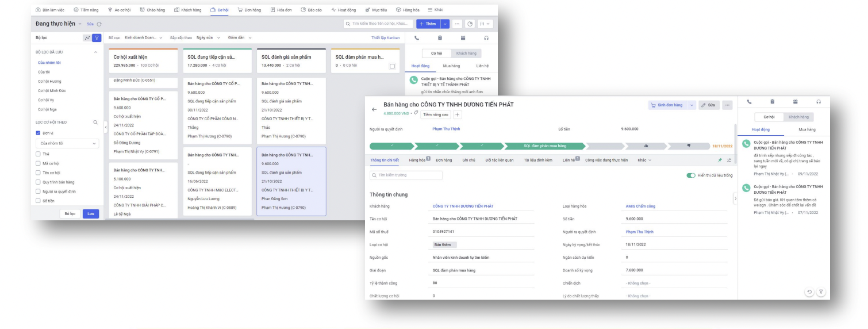This screenshot has height=329, width=868.
Task: Collapse the "BỘ LỌC ĐÃ LƯU" section
Action: tap(95, 52)
